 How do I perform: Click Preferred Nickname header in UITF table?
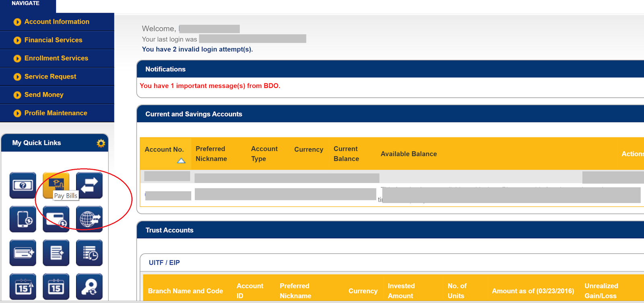point(295,291)
